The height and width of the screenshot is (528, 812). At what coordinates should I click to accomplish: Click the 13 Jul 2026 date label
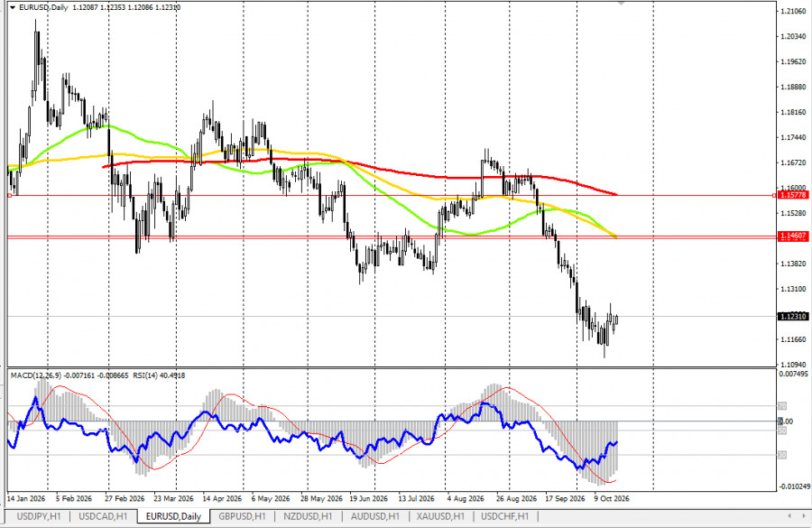416,498
